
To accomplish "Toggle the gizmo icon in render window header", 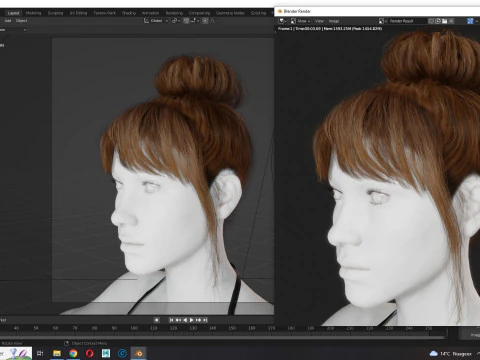I will pyautogui.click(x=470, y=21).
